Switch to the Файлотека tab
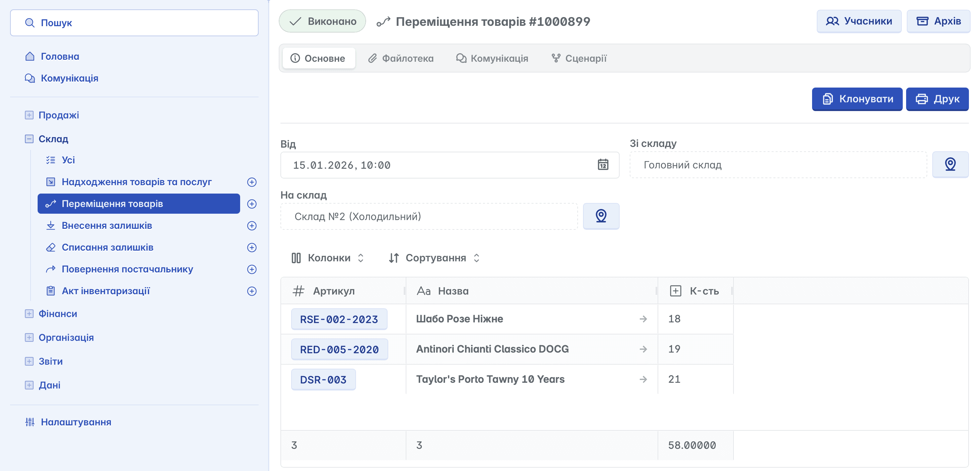Viewport: 980px width, 471px height. point(401,58)
